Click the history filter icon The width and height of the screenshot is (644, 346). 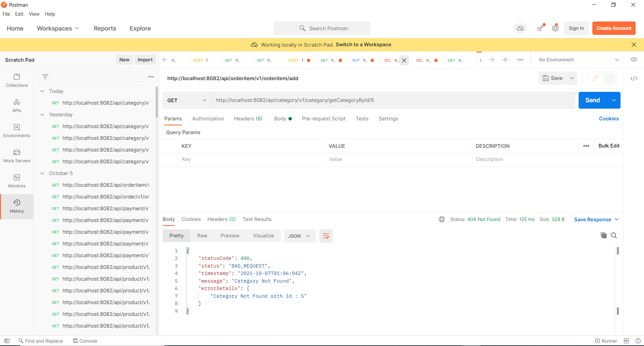(45, 77)
